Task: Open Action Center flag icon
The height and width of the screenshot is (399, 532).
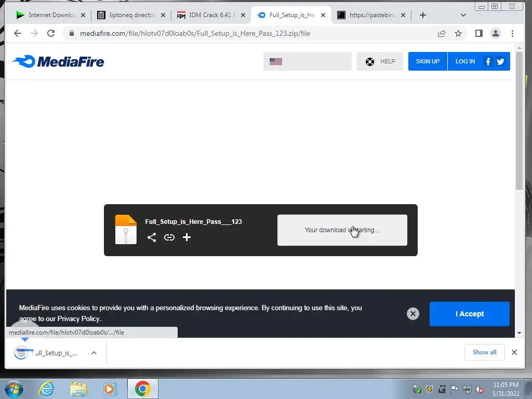Action: 454,389
